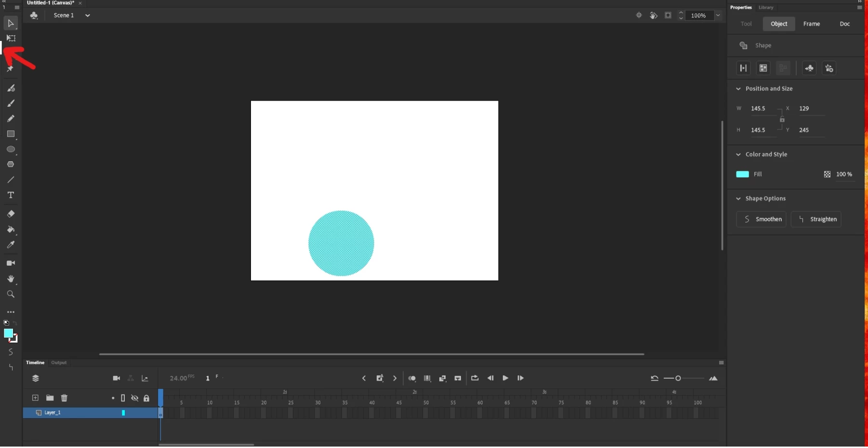Center the stage using the crosshair icon
Viewport: 868px width, 448px height.
click(x=639, y=15)
